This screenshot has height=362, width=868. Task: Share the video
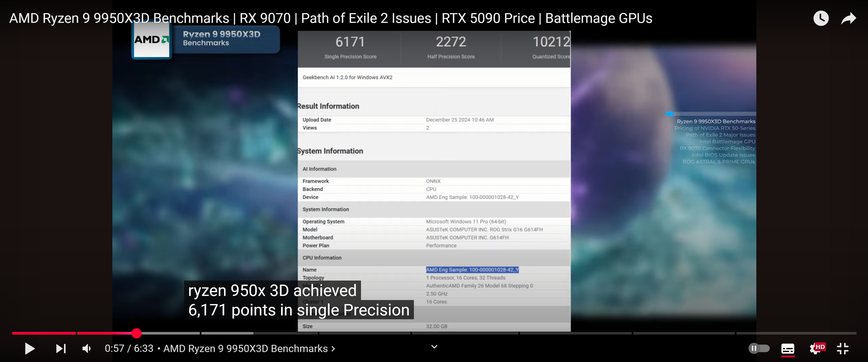pos(848,18)
